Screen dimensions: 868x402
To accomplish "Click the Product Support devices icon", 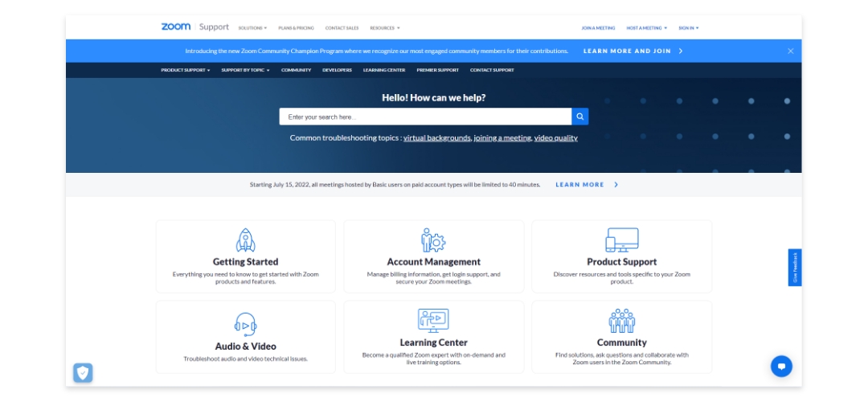I will click(x=621, y=240).
